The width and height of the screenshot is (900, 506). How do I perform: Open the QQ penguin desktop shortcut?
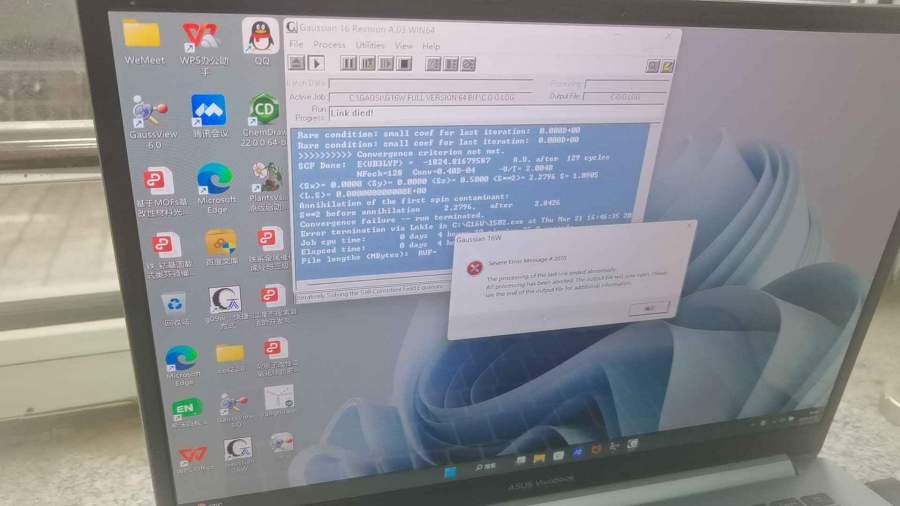tap(261, 41)
